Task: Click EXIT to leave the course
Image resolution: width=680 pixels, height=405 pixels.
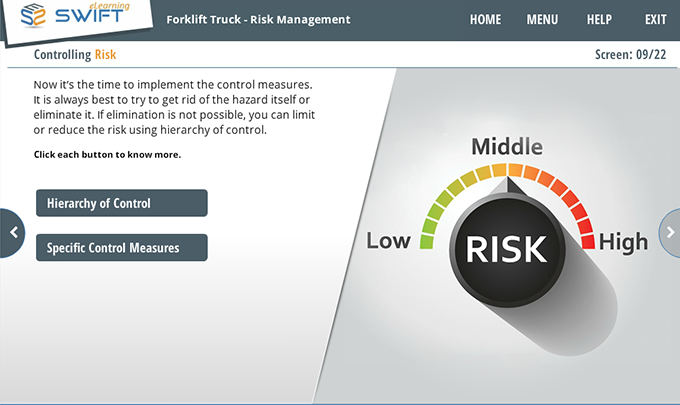Action: 655,19
